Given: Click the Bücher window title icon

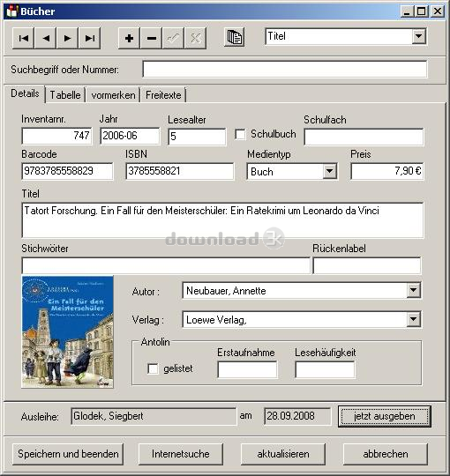Looking at the screenshot, I should tap(12, 11).
